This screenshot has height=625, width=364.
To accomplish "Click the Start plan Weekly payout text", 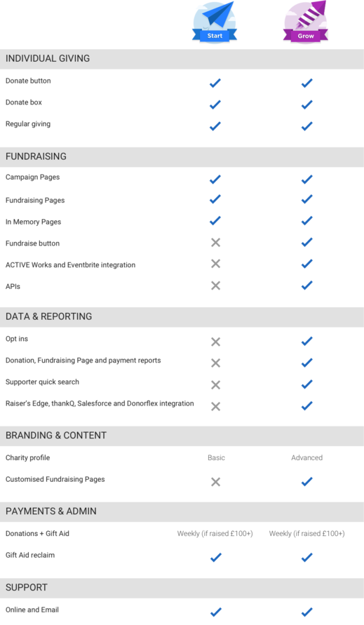I will click(215, 533).
